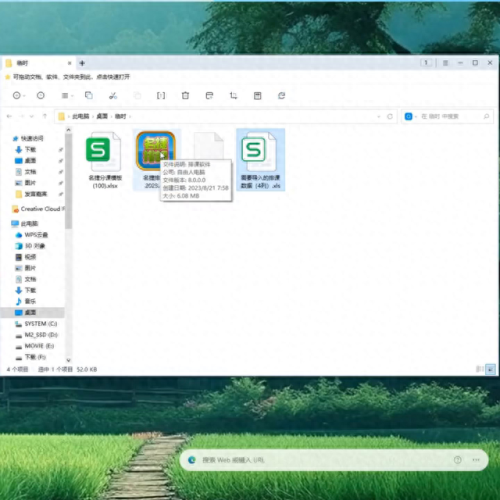
Task: Open the three-dots menu in desktop search bar
Action: point(476,460)
